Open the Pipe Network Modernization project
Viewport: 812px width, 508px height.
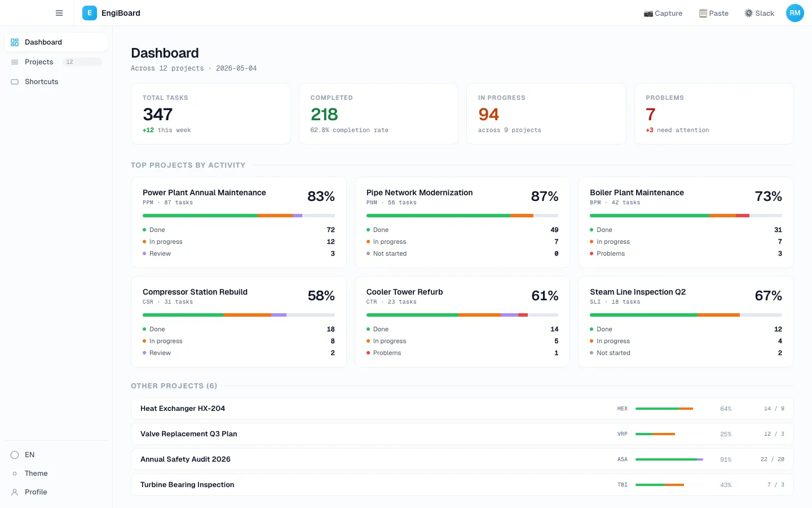point(462,222)
